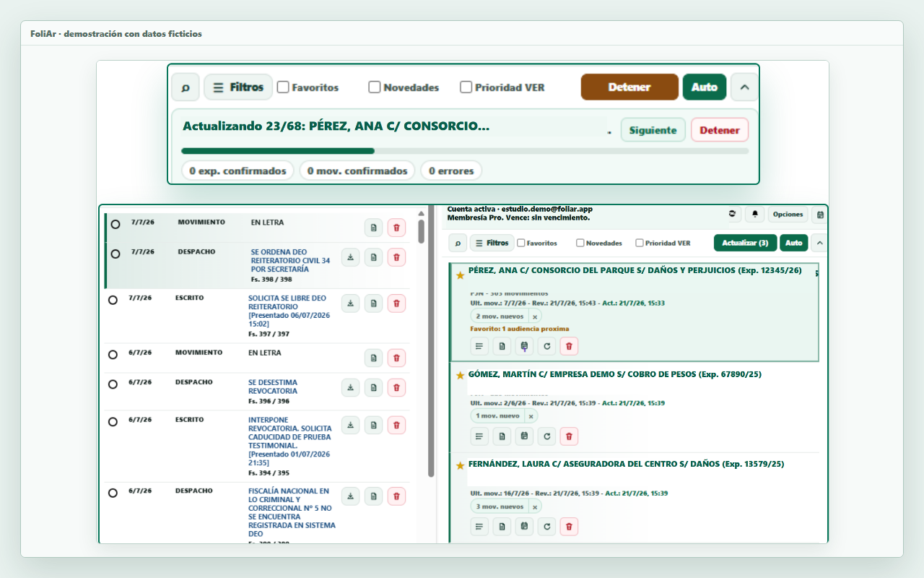
Task: Click the red-outlined Detener in progress panel
Action: tap(720, 130)
